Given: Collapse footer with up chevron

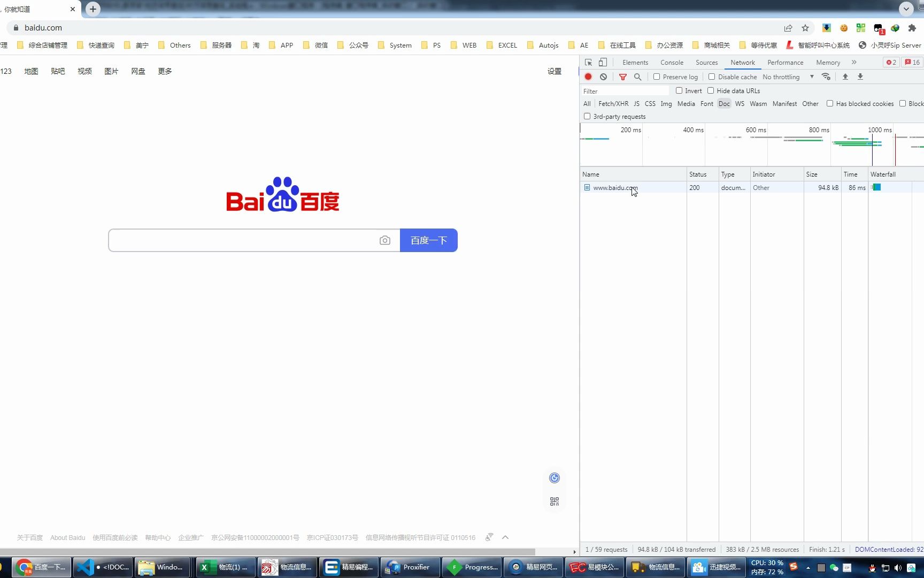Looking at the screenshot, I should [505, 537].
